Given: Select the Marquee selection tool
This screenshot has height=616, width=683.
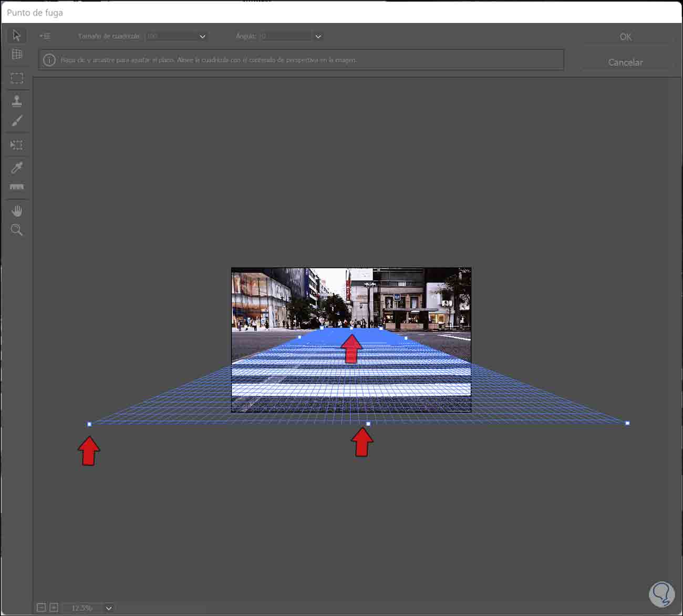Looking at the screenshot, I should [x=17, y=78].
